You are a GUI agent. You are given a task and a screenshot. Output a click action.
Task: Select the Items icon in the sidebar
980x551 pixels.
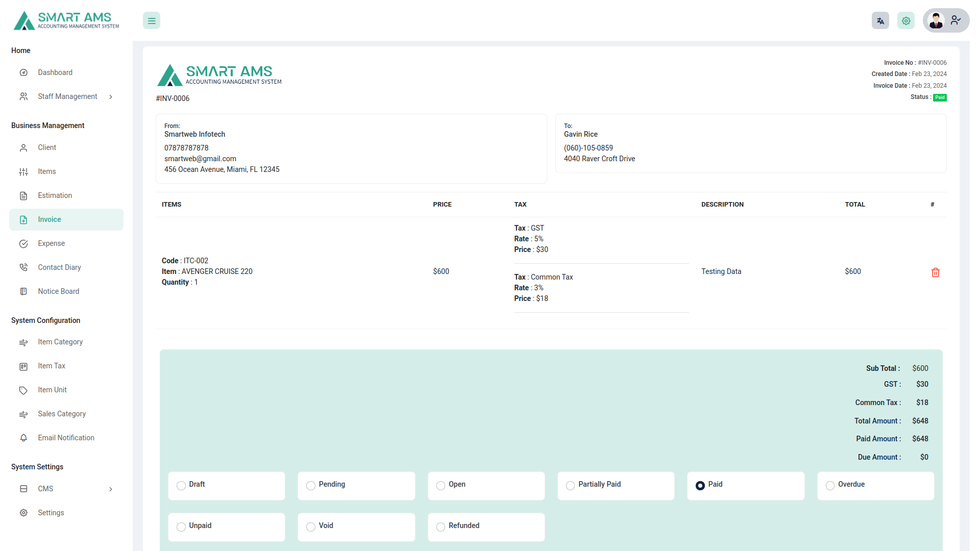[x=23, y=171]
